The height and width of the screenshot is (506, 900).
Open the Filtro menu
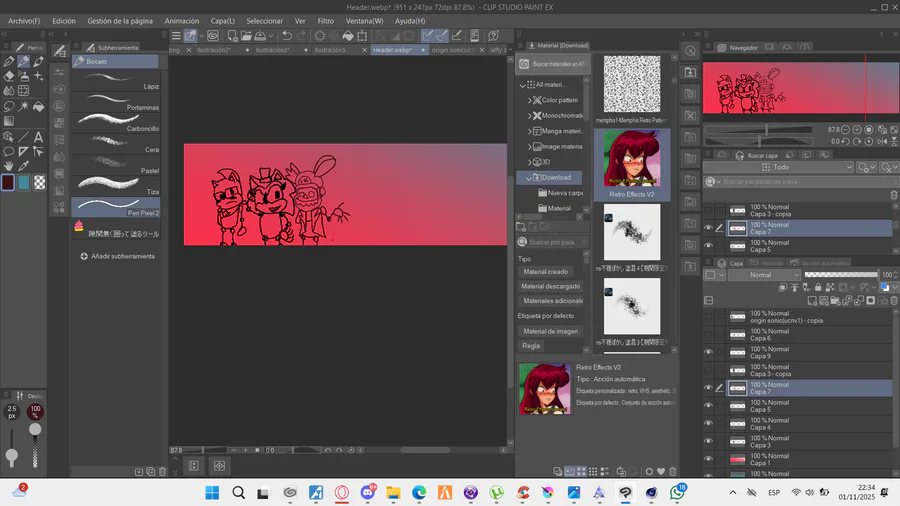325,21
